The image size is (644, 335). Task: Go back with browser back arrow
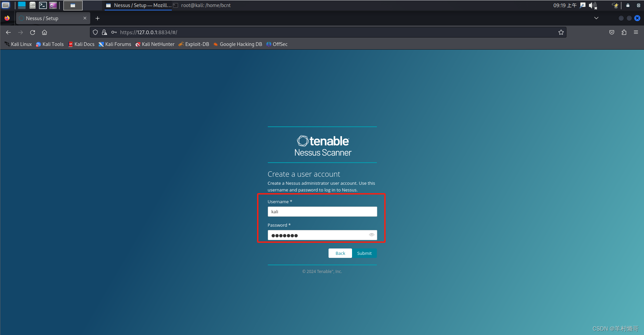coord(8,32)
